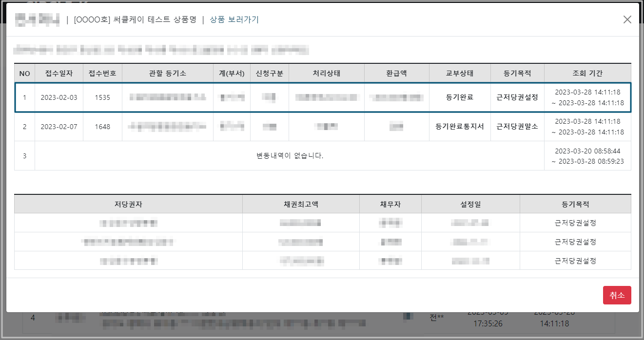Click date 2023-02-03 in first row
Image resolution: width=644 pixels, height=340 pixels.
[59, 97]
